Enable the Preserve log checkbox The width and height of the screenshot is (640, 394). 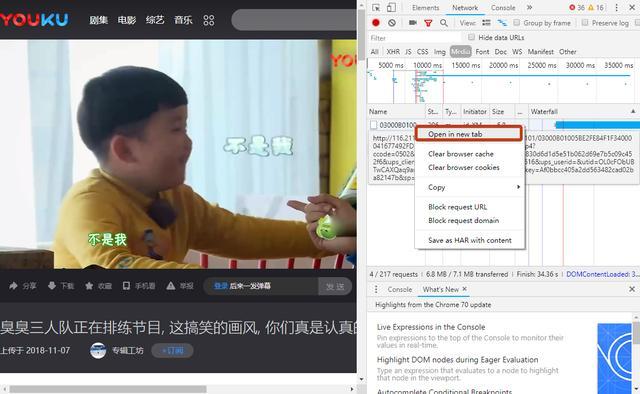coord(584,22)
